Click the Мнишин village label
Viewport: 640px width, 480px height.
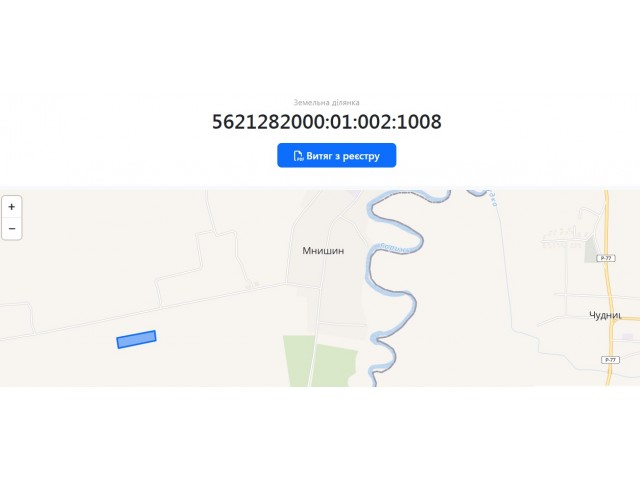323,251
